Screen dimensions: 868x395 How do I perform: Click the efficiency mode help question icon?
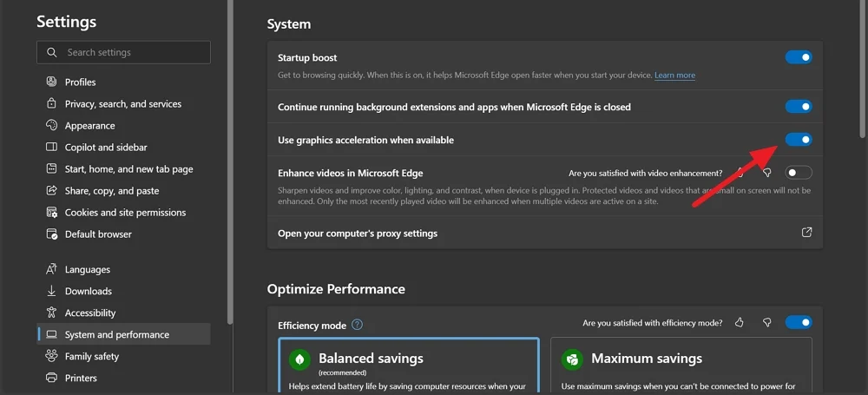click(357, 326)
